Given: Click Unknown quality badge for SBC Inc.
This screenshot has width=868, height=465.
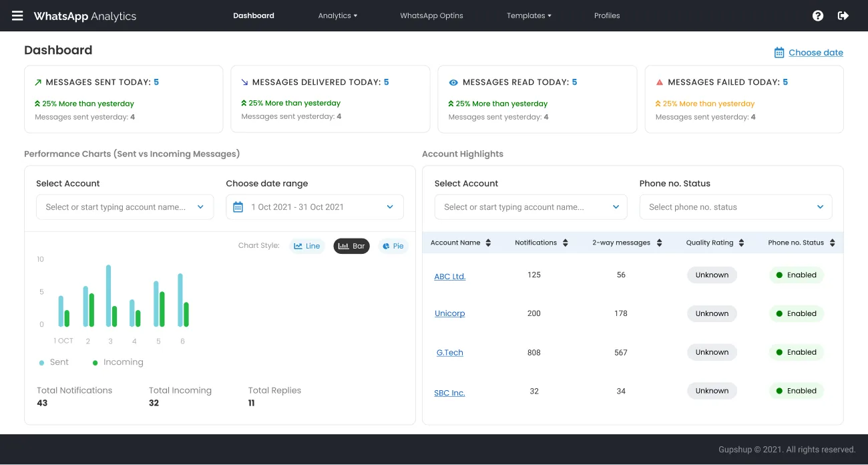Looking at the screenshot, I should pos(712,392).
